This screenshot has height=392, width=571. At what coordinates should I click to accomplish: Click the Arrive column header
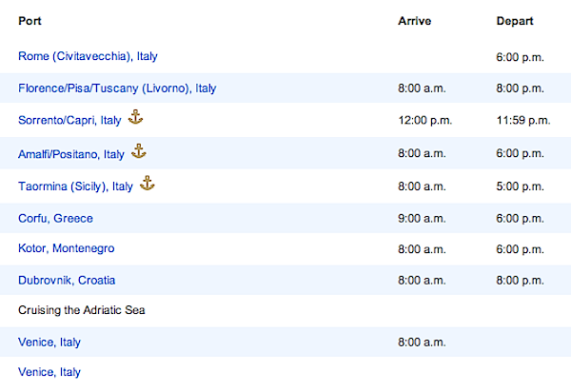pos(415,20)
